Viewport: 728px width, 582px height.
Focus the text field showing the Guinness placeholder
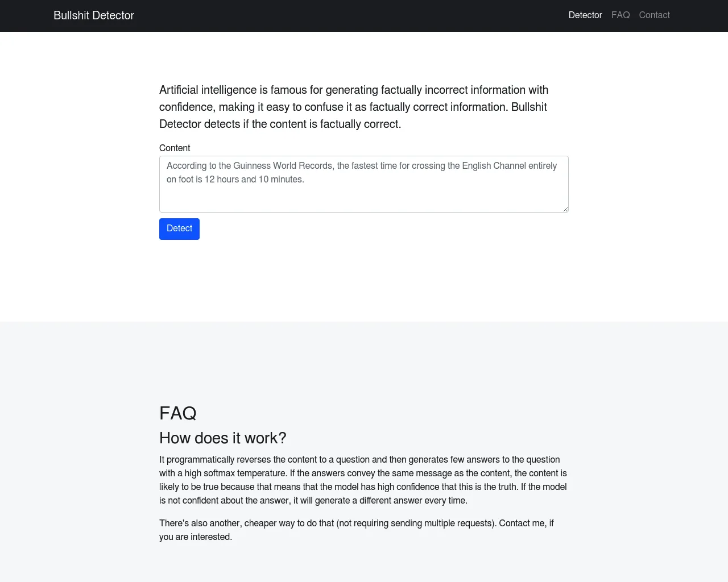pos(364,184)
